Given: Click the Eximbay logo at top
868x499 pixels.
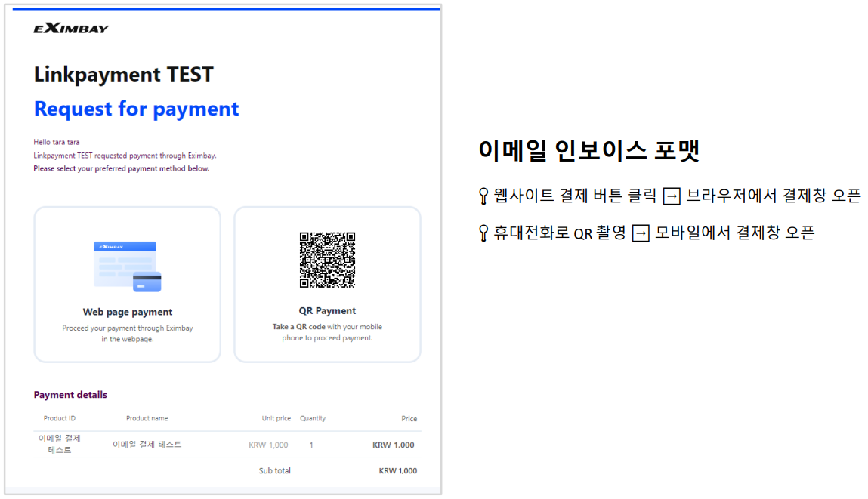Looking at the screenshot, I should pyautogui.click(x=71, y=28).
